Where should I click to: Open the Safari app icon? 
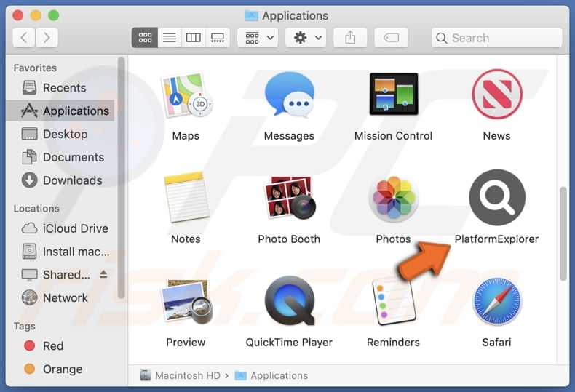[x=497, y=301]
